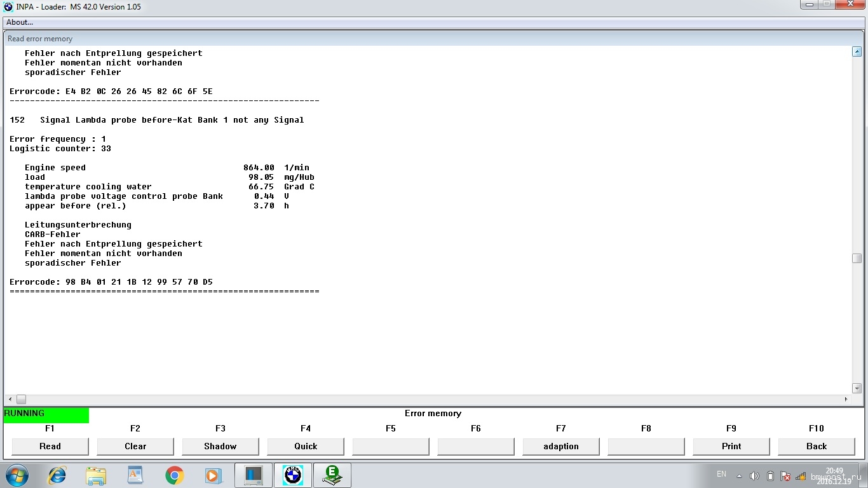Clear error memory with F2 Clear button
Image resolution: width=868 pixels, height=488 pixels.
click(135, 446)
